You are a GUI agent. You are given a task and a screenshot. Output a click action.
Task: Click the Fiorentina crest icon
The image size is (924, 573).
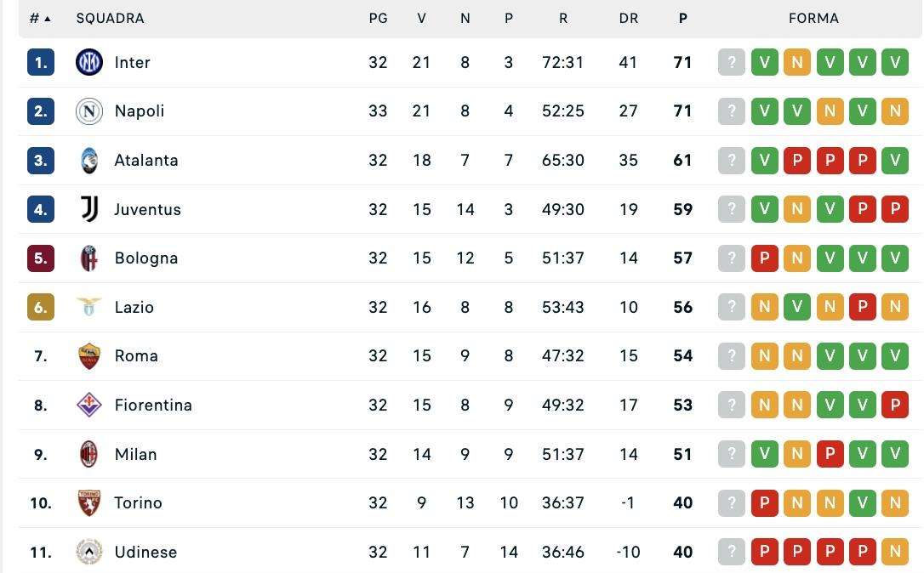(x=89, y=406)
